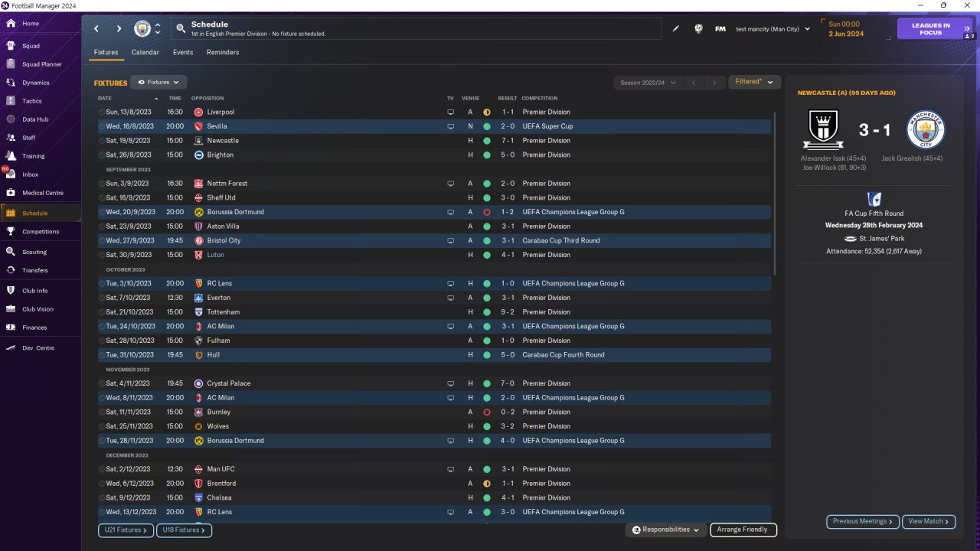This screenshot has height=551, width=980.
Task: Go to Medical Centre icon
Action: (11, 193)
